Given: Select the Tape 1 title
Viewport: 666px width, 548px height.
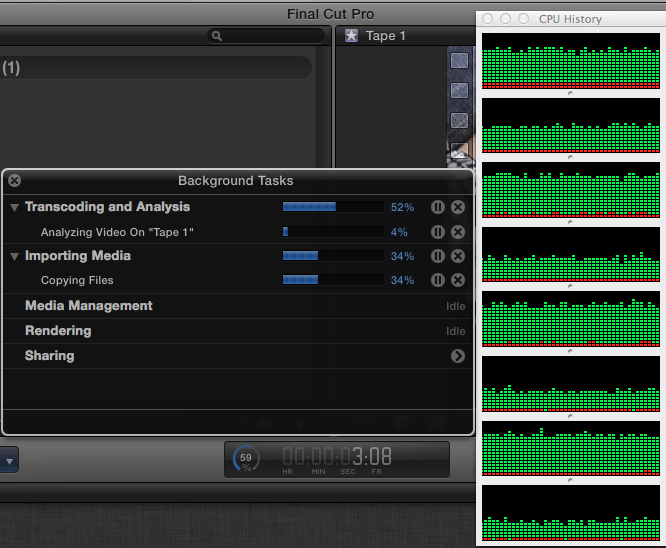Looking at the screenshot, I should click(386, 36).
